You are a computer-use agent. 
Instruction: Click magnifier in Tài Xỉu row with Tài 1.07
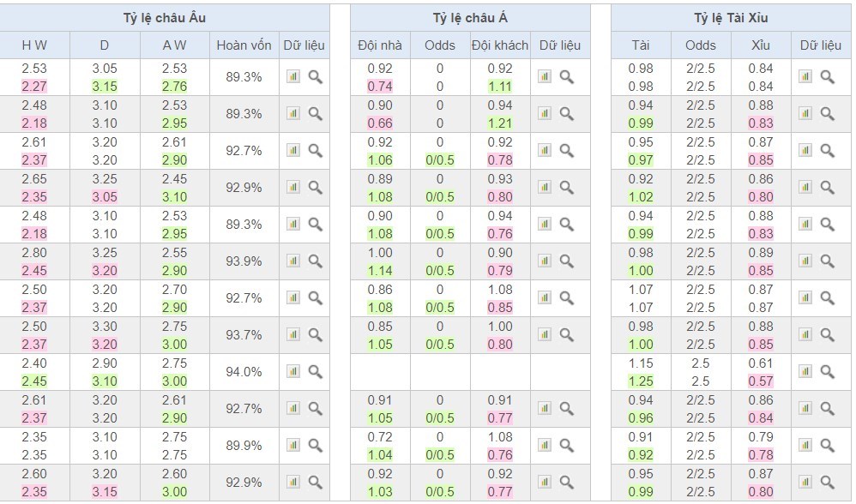(x=828, y=297)
